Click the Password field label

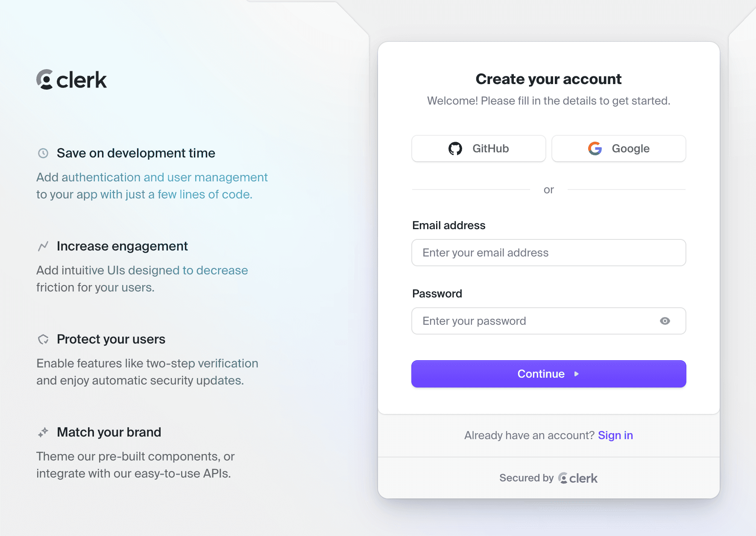437,294
